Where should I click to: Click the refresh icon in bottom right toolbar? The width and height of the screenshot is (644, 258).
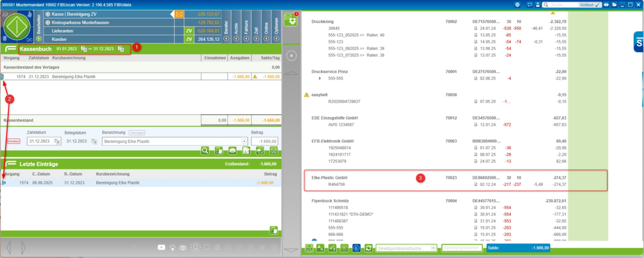click(368, 248)
